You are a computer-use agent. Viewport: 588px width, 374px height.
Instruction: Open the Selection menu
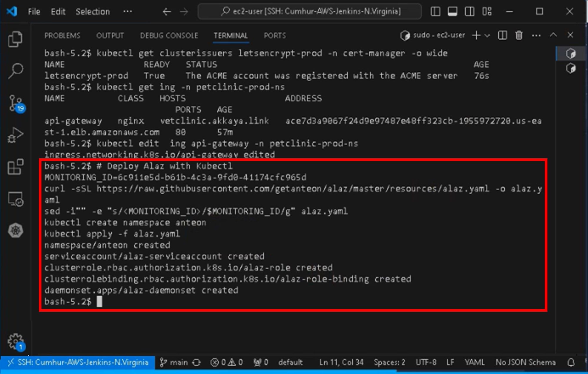click(93, 11)
